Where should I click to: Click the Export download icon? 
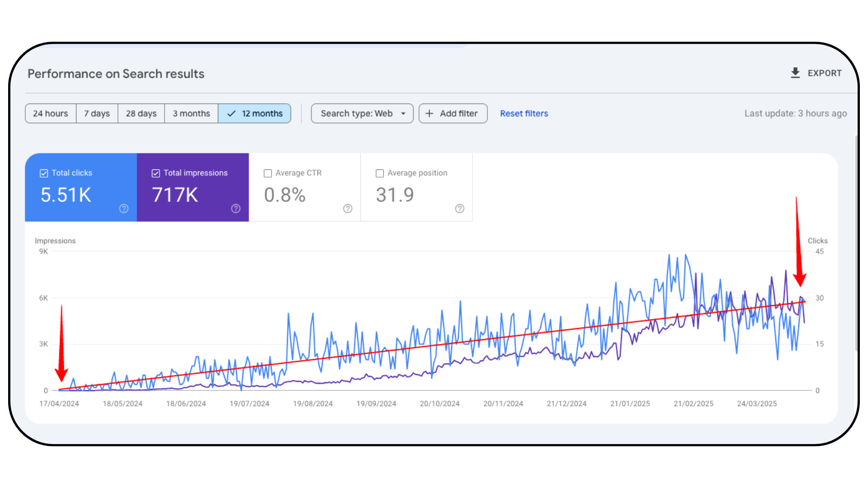(795, 73)
